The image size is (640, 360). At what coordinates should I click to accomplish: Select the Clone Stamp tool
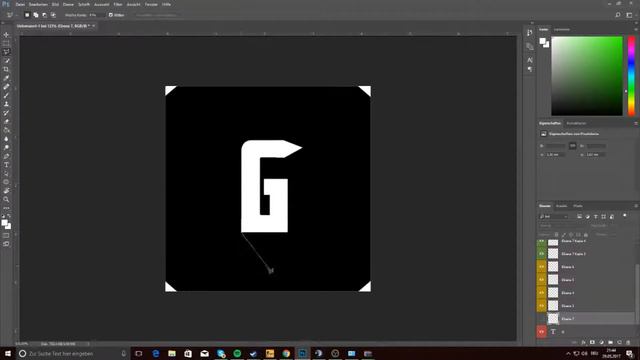(6, 104)
